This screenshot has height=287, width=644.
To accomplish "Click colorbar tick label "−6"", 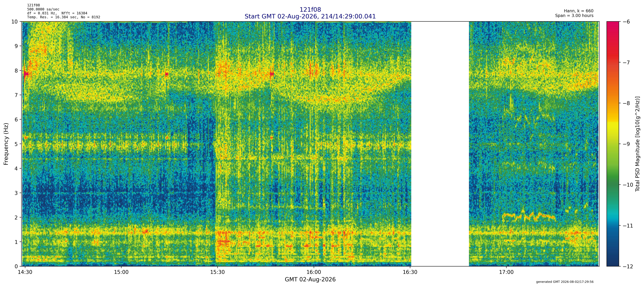I will tap(626, 22).
